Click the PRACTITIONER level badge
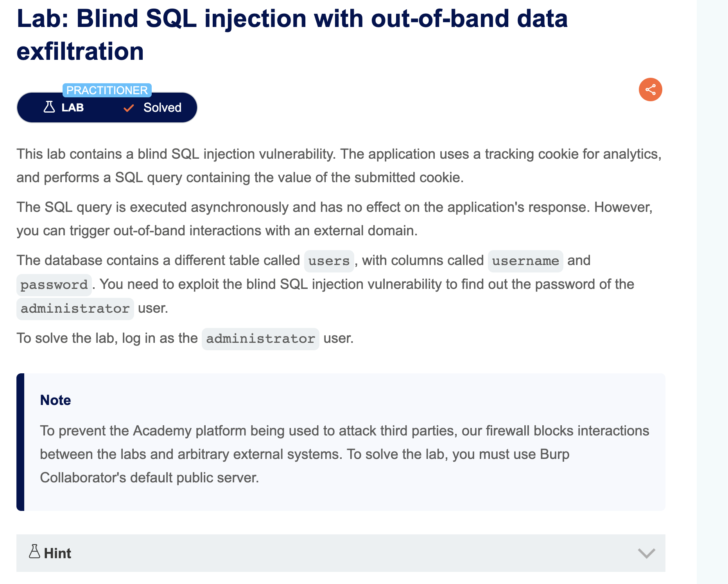Viewport: 728px width, 584px height. pyautogui.click(x=107, y=90)
